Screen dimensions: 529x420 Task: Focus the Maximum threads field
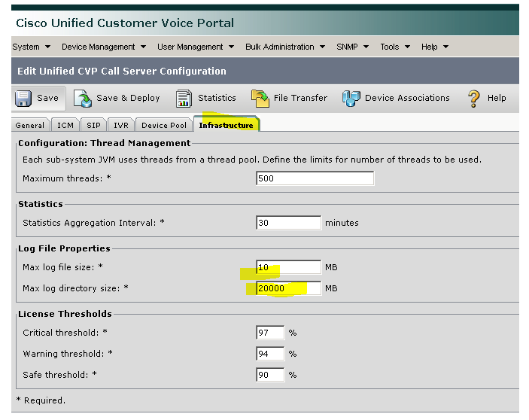point(315,178)
